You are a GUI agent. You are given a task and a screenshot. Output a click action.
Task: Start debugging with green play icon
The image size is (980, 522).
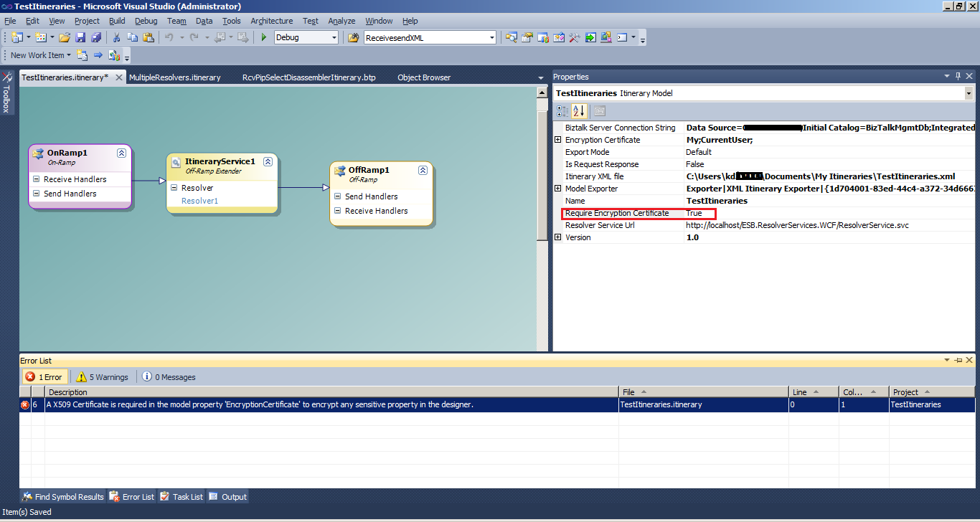click(264, 37)
